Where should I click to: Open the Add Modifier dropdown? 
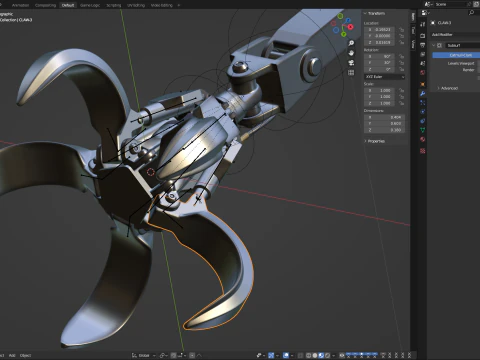point(455,34)
